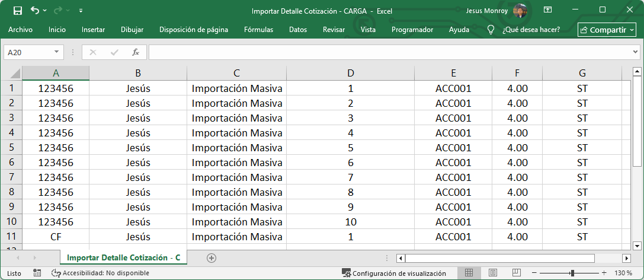Screen dimensions: 644x280
Task: Open the Archivo menu
Action: [21, 30]
